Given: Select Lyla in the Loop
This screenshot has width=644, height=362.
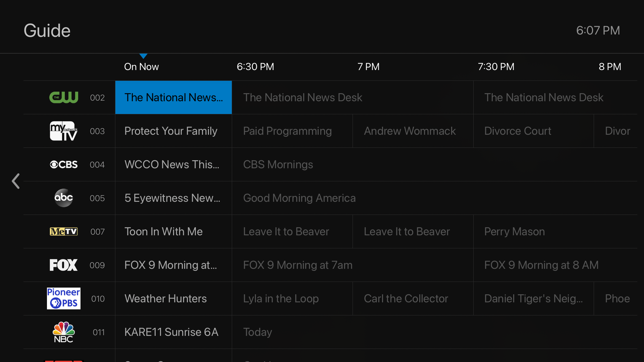Looking at the screenshot, I should [x=292, y=298].
